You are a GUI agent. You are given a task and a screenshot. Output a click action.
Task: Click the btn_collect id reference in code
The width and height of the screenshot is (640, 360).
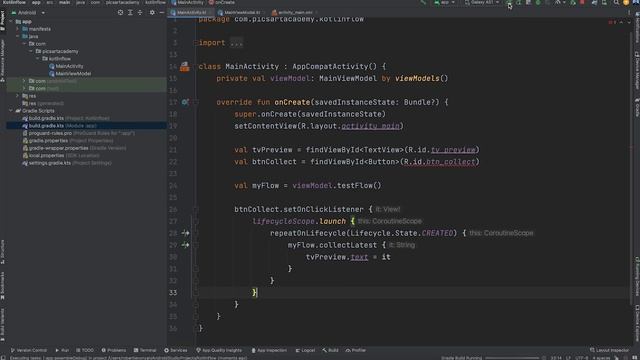tap(451, 162)
